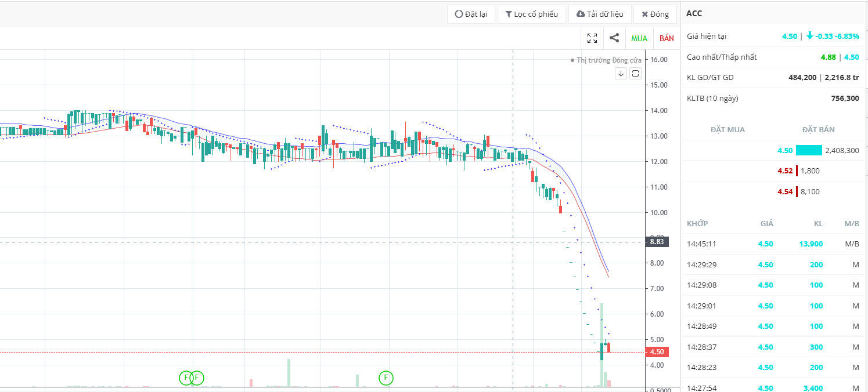Click the first green F event marker
Image resolution: width=868 pixels, height=392 pixels.
[186, 378]
